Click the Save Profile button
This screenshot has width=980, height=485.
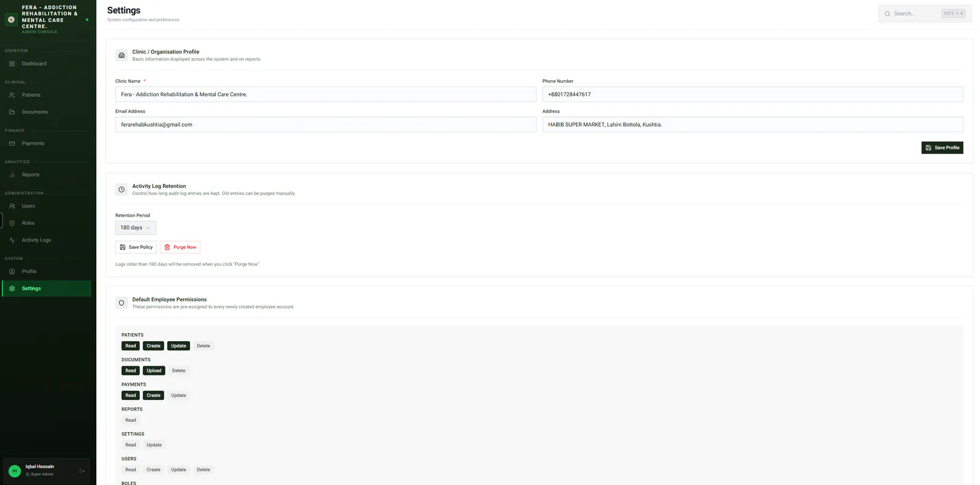[x=942, y=148]
